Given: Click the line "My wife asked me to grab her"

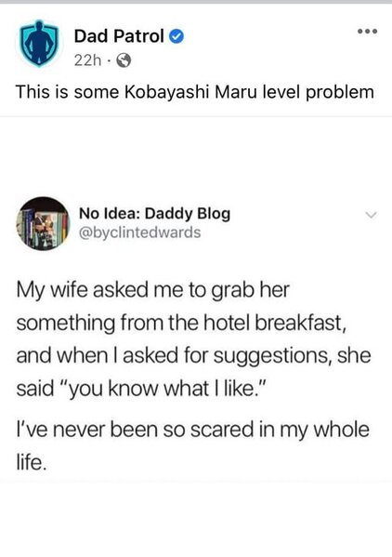Looking at the screenshot, I should (x=153, y=290).
